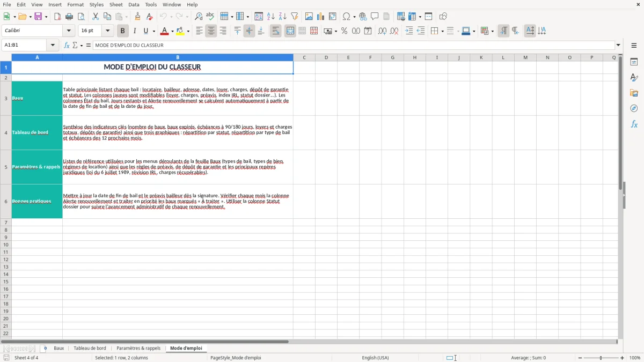644x362 pixels.
Task: Switch to the Baux sheet tab
Action: point(58,348)
